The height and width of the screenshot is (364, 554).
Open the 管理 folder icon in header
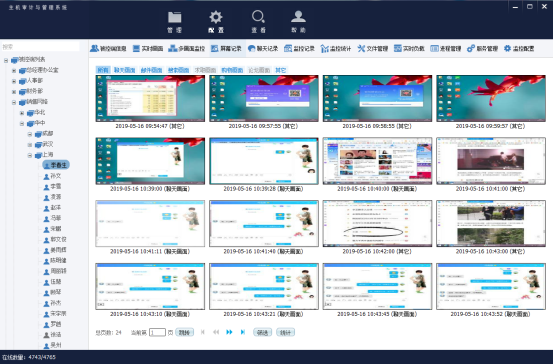[175, 18]
